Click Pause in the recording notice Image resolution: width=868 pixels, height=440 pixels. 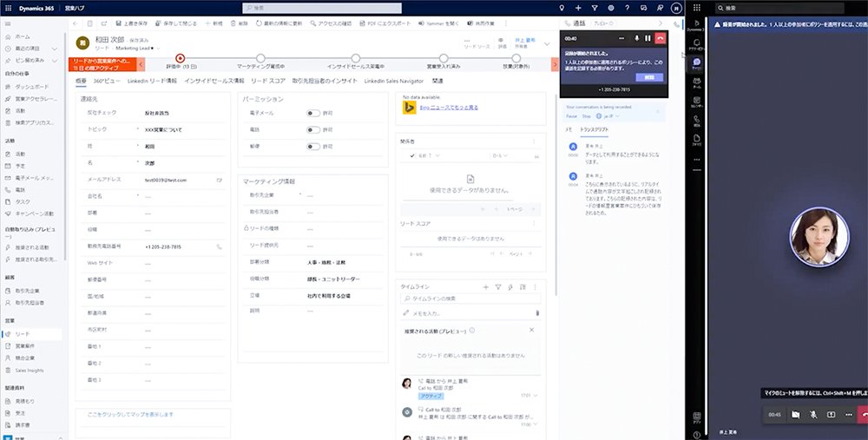click(571, 116)
